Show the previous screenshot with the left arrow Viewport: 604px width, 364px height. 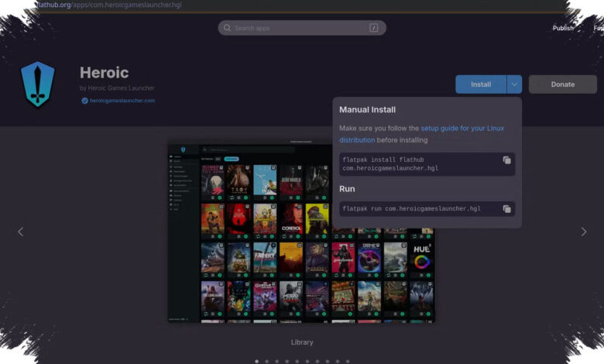(x=21, y=232)
